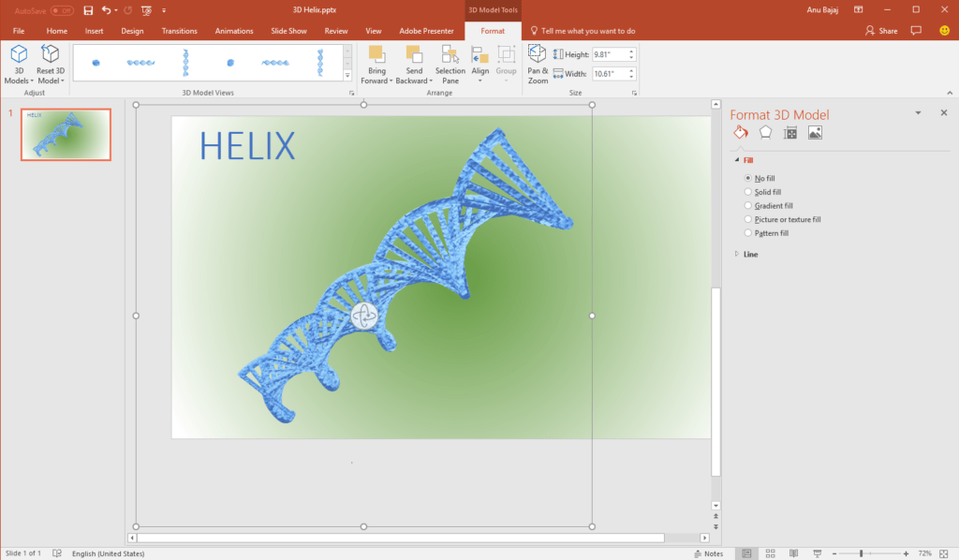Switch to Normal view in status bar
The width and height of the screenshot is (959, 560).
[x=746, y=553]
